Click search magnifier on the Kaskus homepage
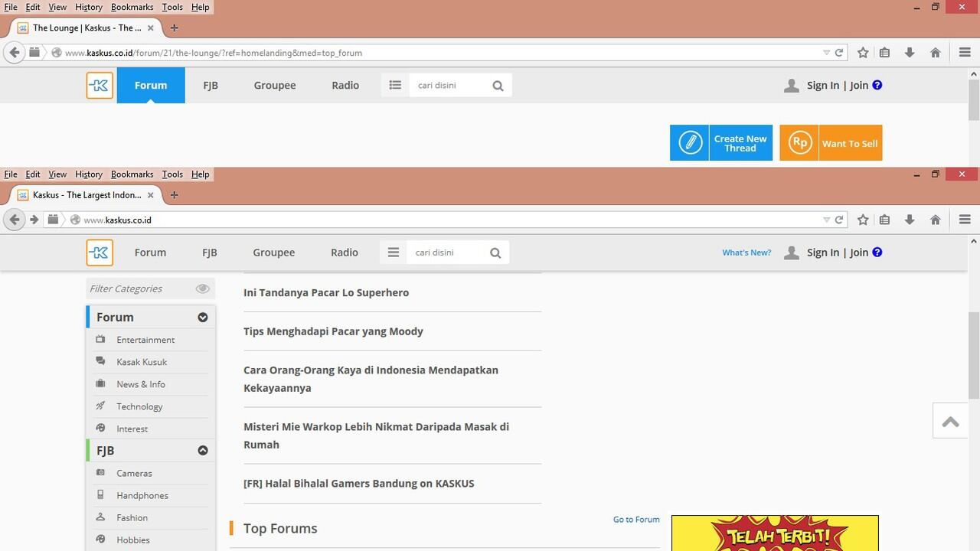The height and width of the screenshot is (551, 980). click(495, 253)
